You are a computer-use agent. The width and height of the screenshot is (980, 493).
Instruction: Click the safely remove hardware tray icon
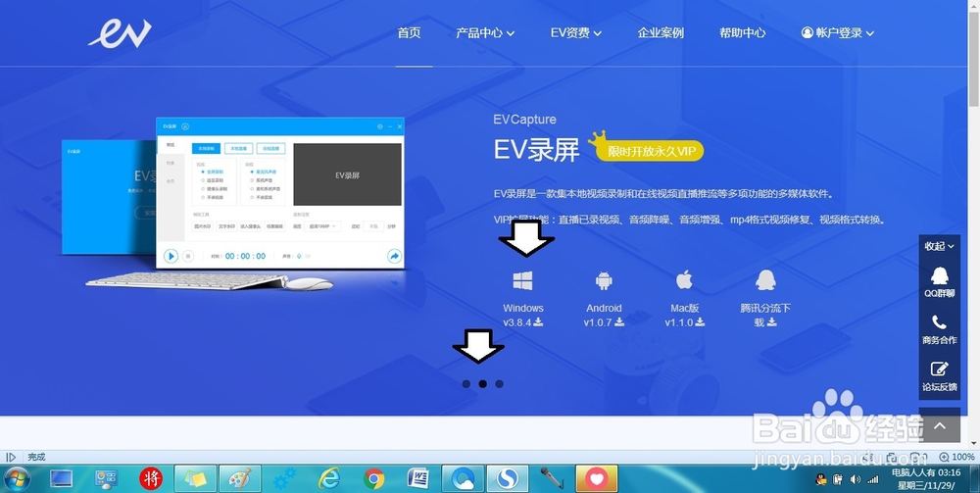click(x=838, y=480)
